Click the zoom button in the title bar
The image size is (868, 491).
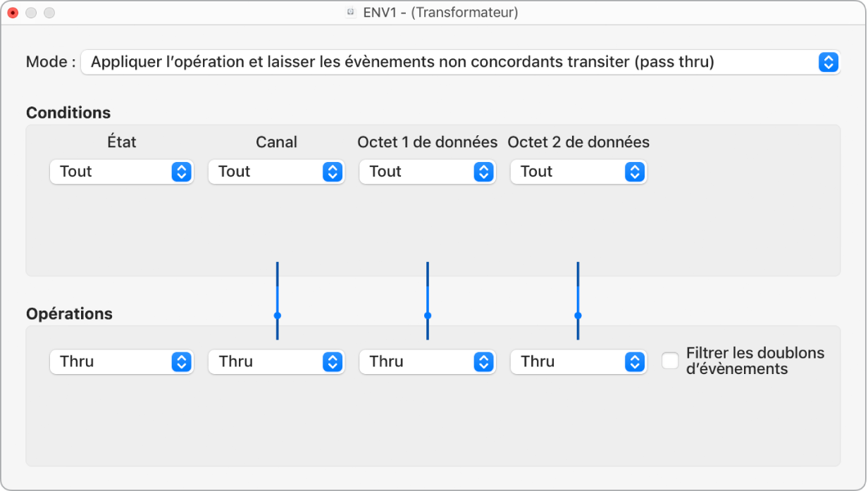49,13
